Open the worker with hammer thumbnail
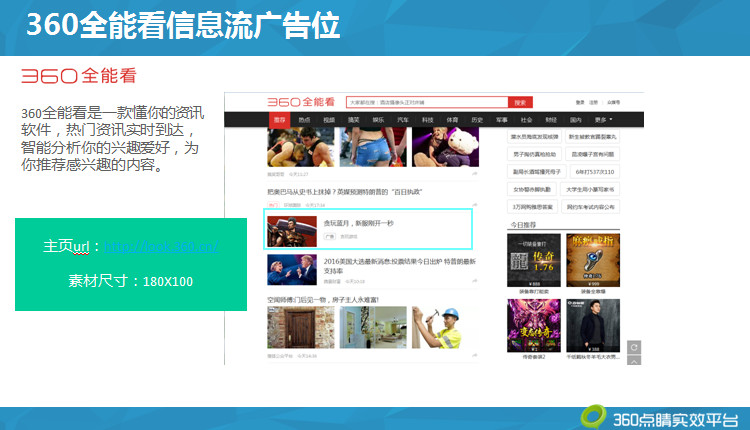The image size is (750, 430). coord(438,328)
